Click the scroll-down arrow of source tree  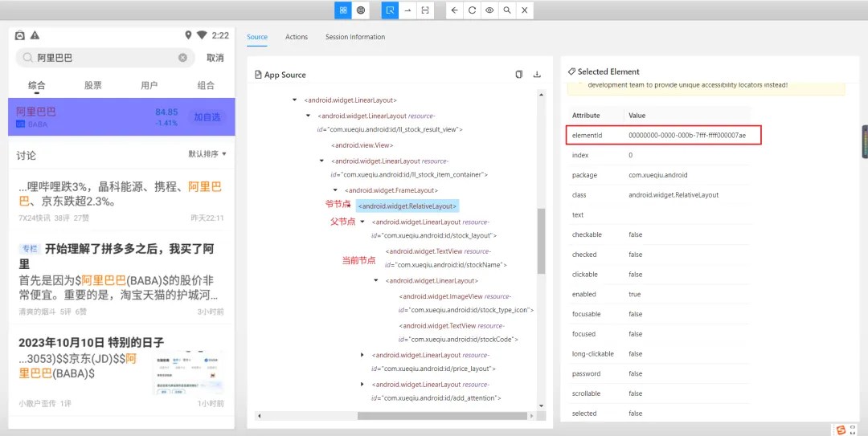click(542, 405)
